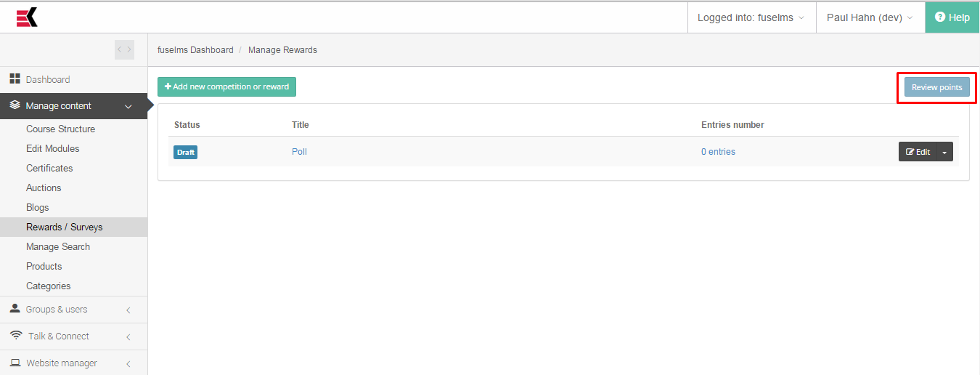Click the Groups & users person icon
This screenshot has width=980, height=375.
[x=15, y=308]
